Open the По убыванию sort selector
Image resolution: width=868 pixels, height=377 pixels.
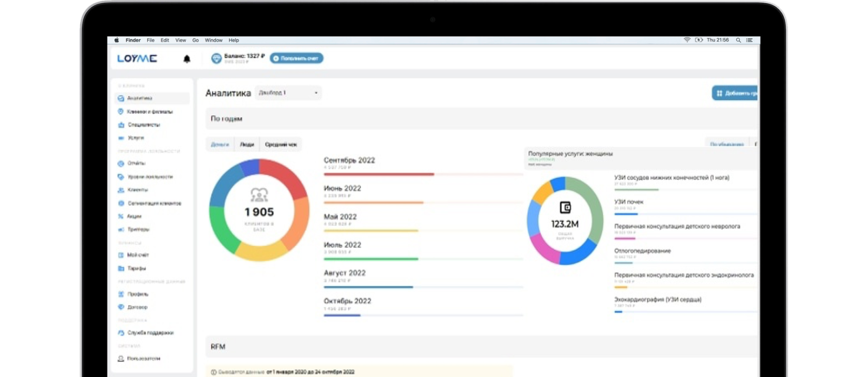coord(727,144)
